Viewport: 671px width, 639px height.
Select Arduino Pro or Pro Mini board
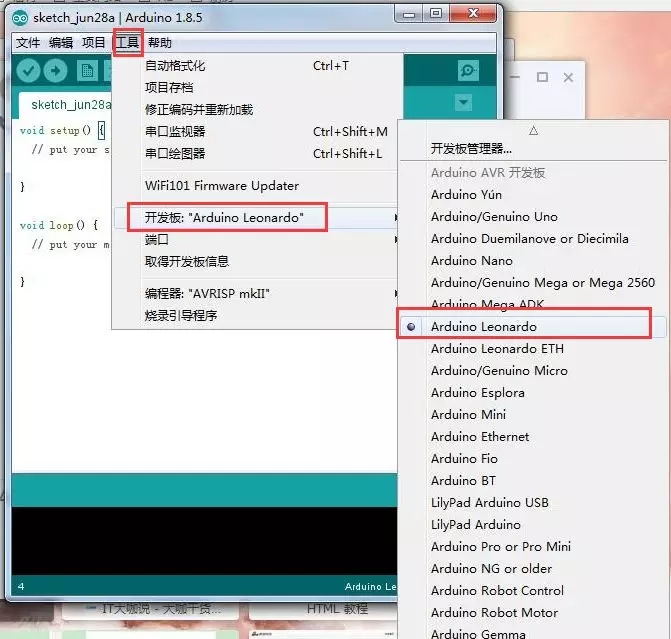coord(533,547)
